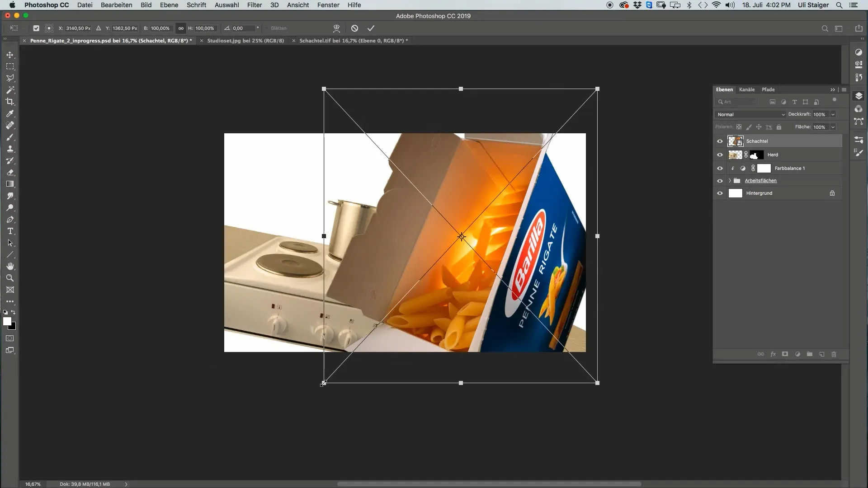Select the Gradient tool
868x488 pixels.
click(10, 184)
